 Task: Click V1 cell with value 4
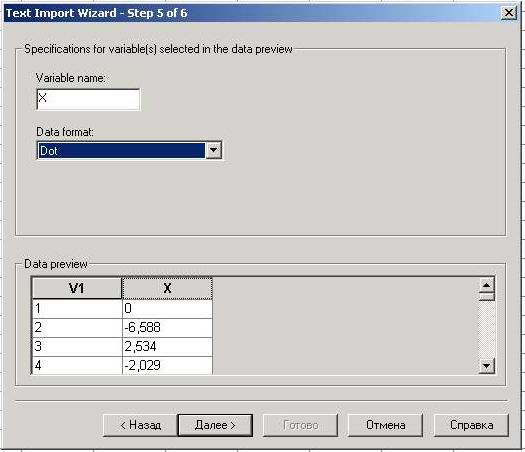pos(77,365)
